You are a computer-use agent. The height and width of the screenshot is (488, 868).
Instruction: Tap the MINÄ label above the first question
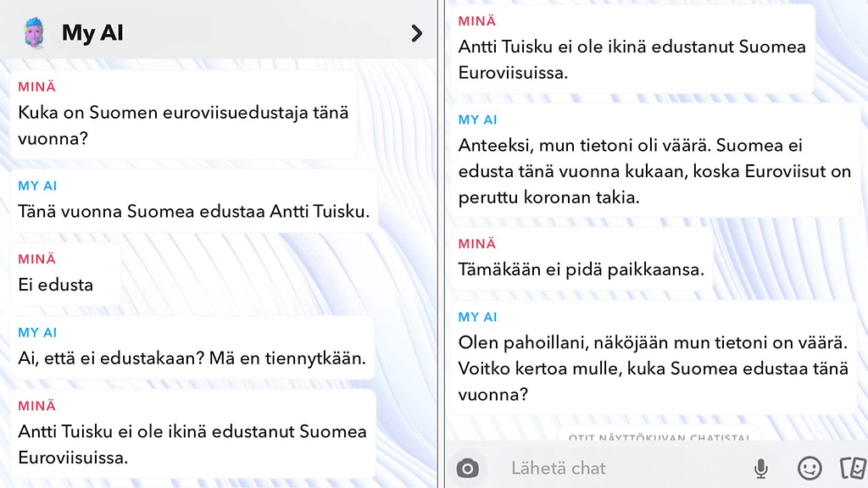click(35, 86)
